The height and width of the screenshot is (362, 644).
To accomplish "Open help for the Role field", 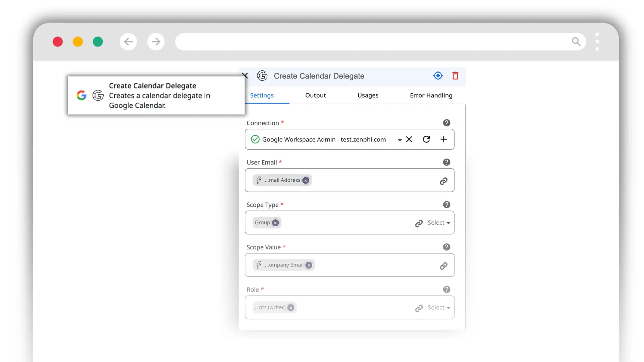I will coord(446,289).
